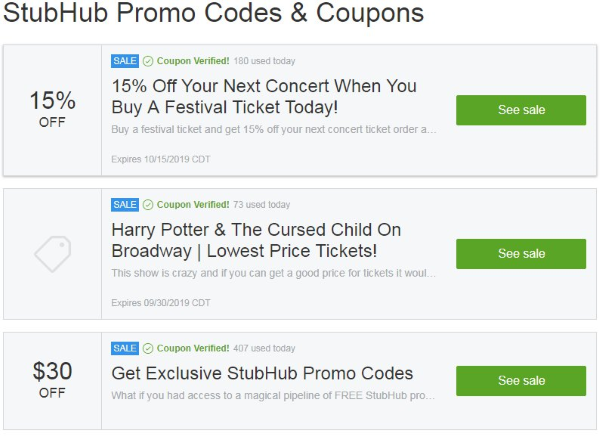Image resolution: width=600 pixels, height=437 pixels.
Task: Open Harry Potter & The Cursed Child title
Action: point(257,240)
